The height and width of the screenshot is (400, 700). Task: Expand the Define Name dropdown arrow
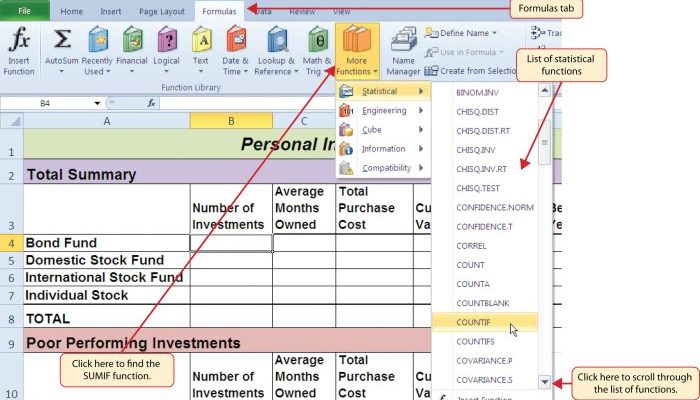[x=494, y=33]
